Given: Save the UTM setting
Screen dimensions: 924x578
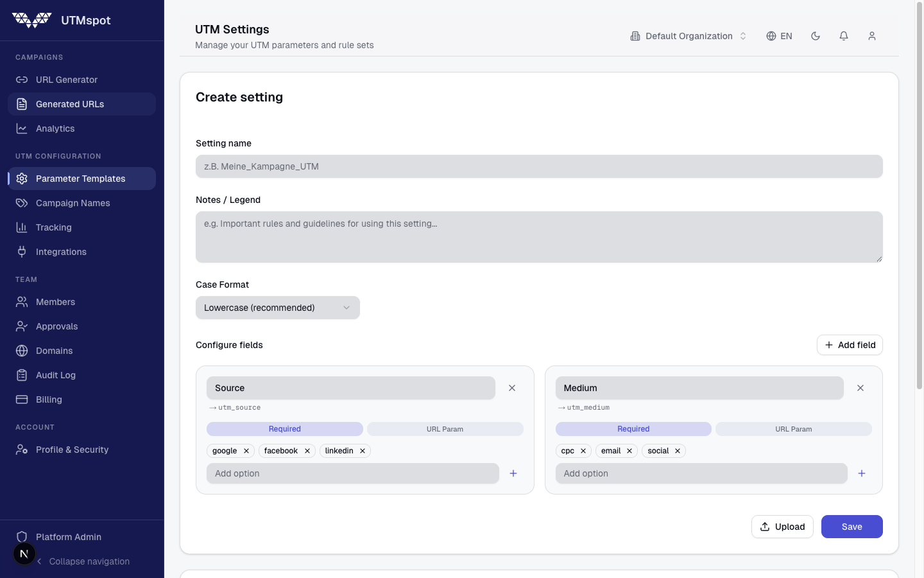Looking at the screenshot, I should [x=852, y=527].
